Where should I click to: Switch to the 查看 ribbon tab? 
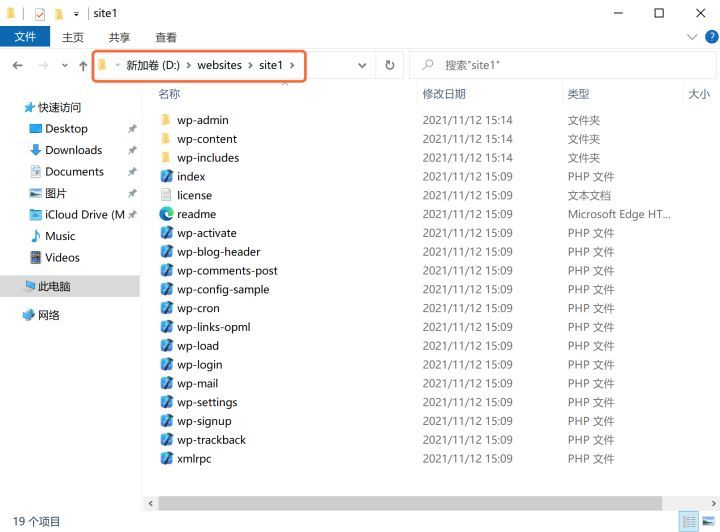(x=166, y=37)
